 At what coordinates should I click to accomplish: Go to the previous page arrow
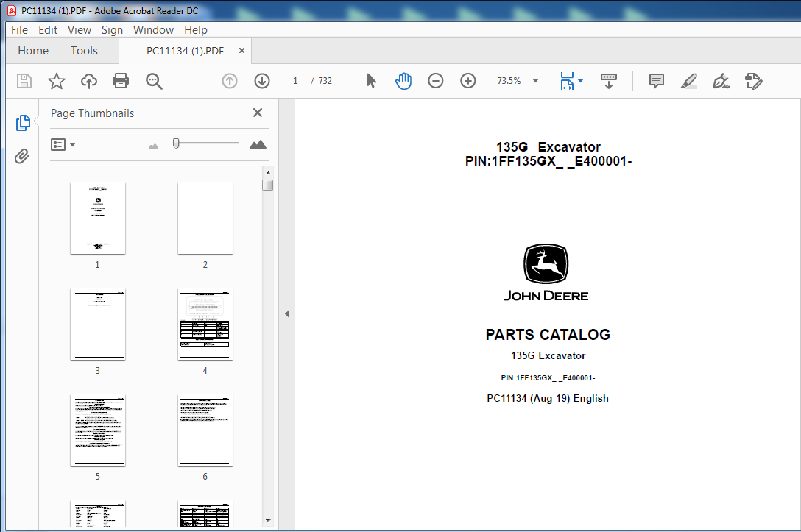pyautogui.click(x=230, y=81)
